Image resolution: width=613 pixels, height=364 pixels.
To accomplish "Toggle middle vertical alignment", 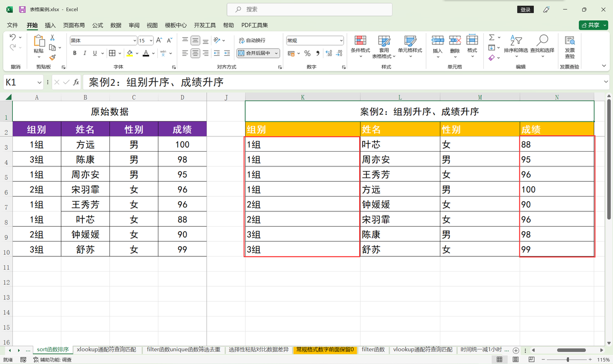I will pos(195,40).
